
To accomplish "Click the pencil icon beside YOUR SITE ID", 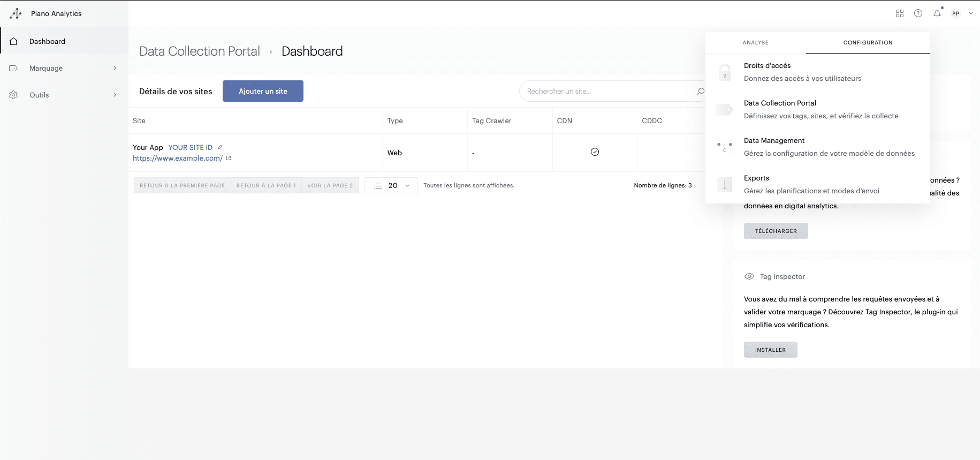I will [x=220, y=147].
